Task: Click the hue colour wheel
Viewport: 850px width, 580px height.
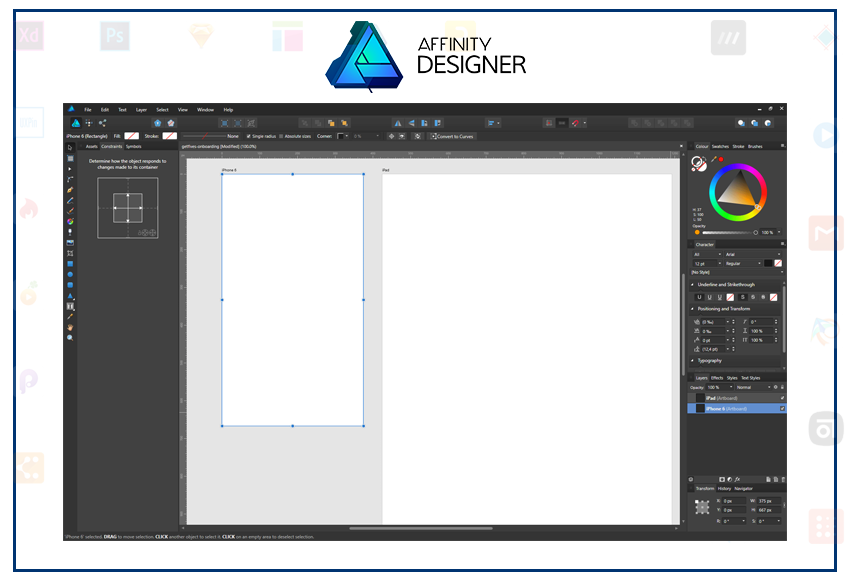Action: (738, 192)
